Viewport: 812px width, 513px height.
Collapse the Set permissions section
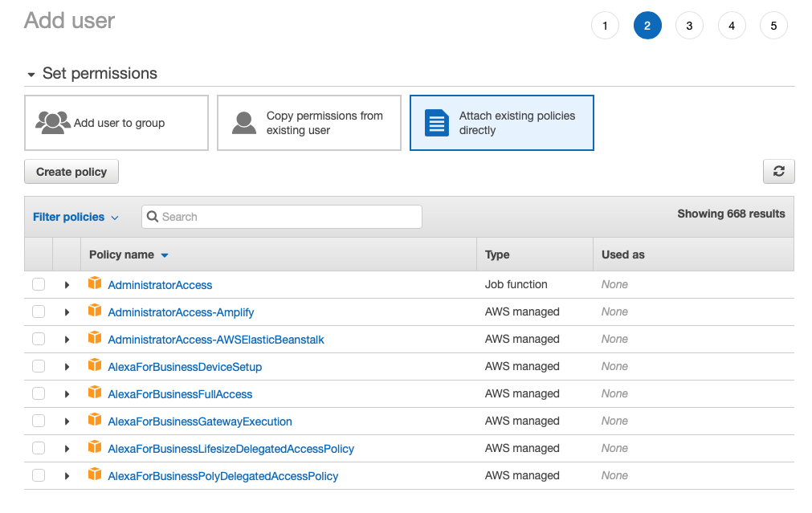coord(31,73)
